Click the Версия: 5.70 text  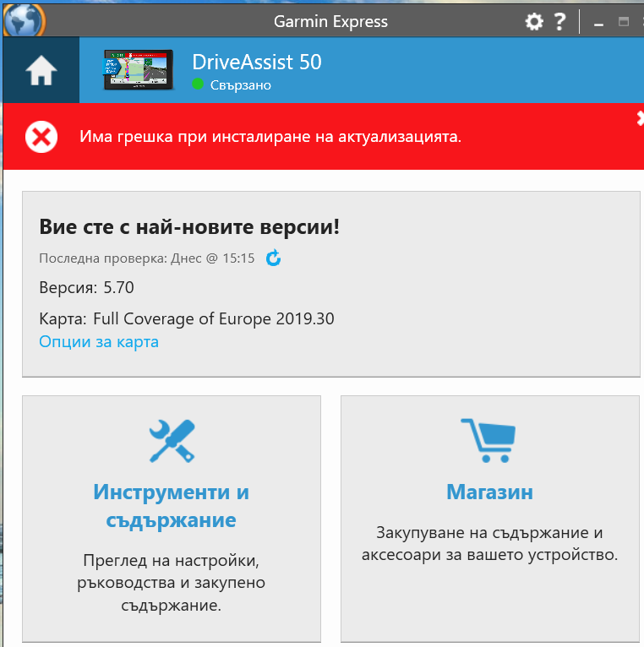click(x=86, y=287)
